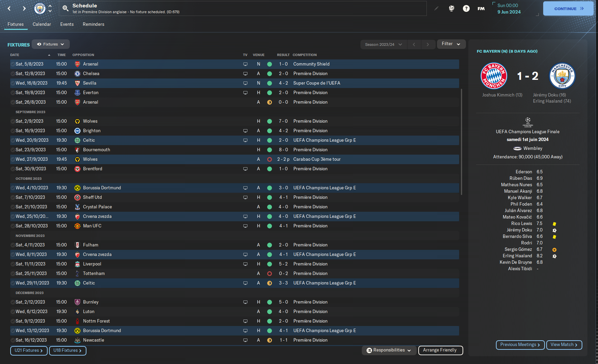Open the help question mark icon
Image resolution: width=598 pixels, height=364 pixels.
pyautogui.click(x=466, y=8)
